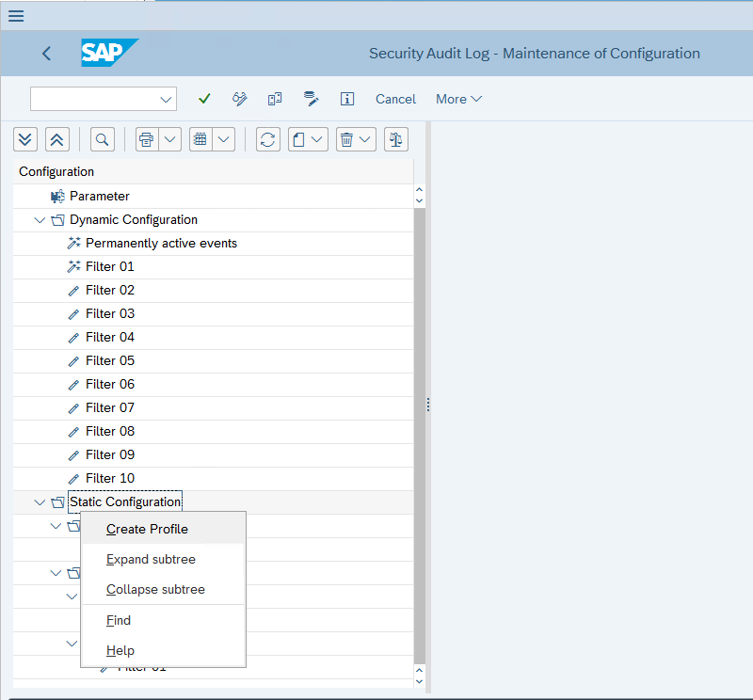Image resolution: width=753 pixels, height=700 pixels.
Task: Click the balance scale compare icon
Action: pyautogui.click(x=396, y=139)
